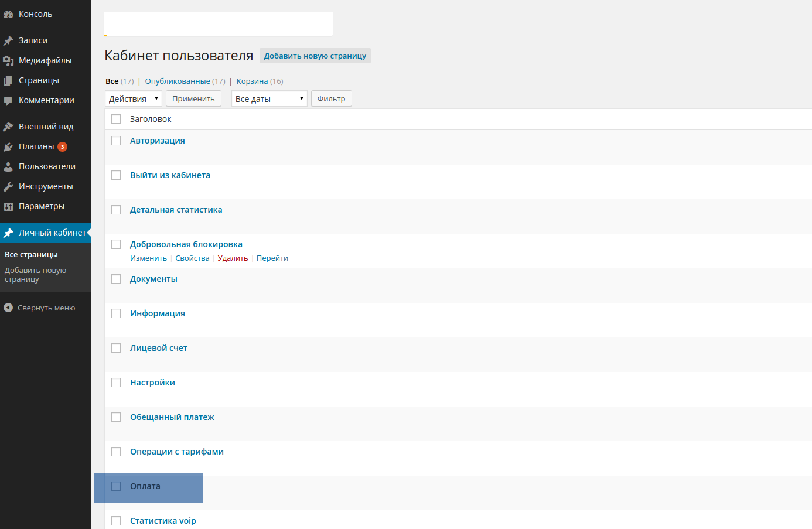
Task: Click the Внешний вид paintbrush icon
Action: point(8,127)
